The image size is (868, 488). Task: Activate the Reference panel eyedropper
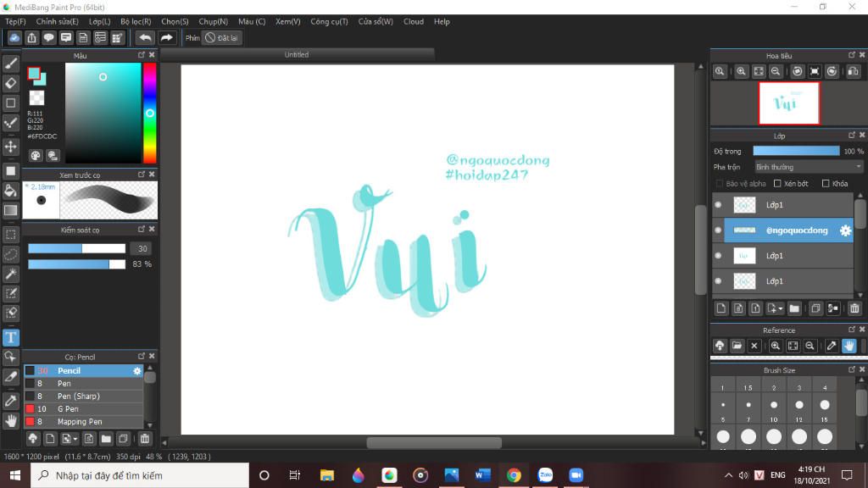(x=832, y=346)
